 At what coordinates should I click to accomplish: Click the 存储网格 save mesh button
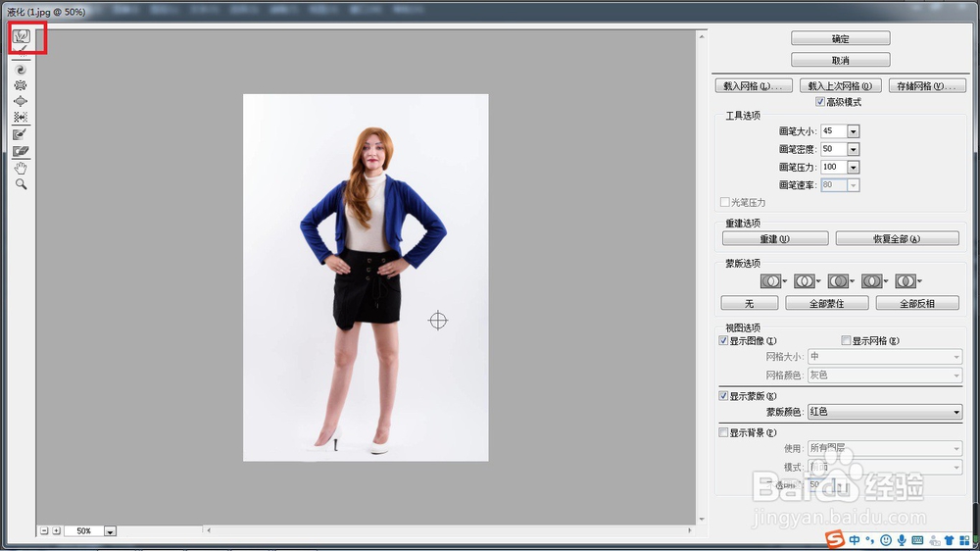point(927,85)
